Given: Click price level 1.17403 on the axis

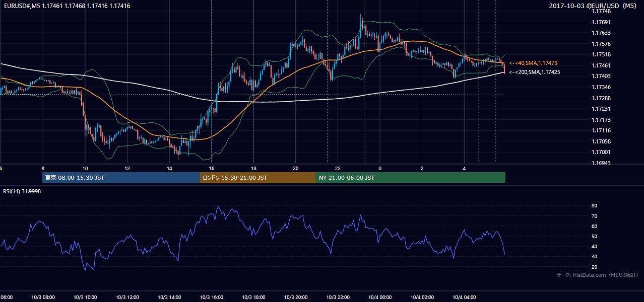Looking at the screenshot, I should click(x=601, y=76).
